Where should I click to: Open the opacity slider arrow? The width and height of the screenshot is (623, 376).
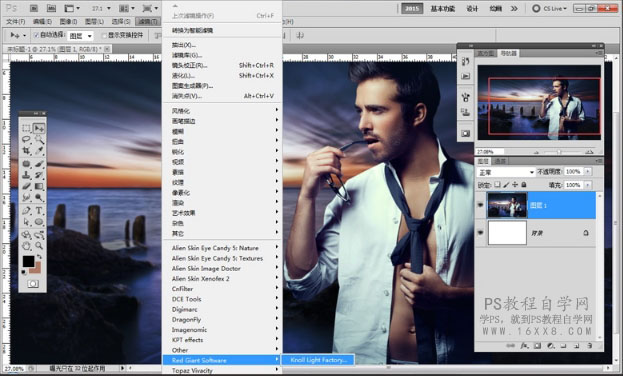point(588,172)
